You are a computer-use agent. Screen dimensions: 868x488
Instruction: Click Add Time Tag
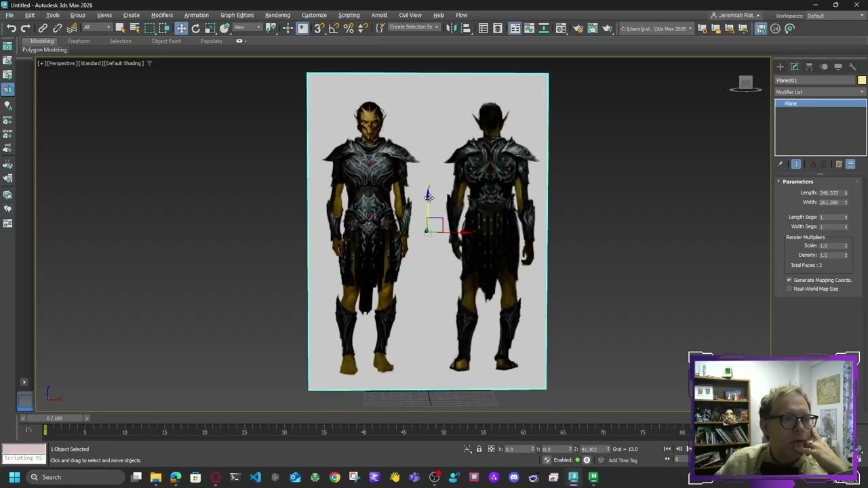(x=623, y=460)
